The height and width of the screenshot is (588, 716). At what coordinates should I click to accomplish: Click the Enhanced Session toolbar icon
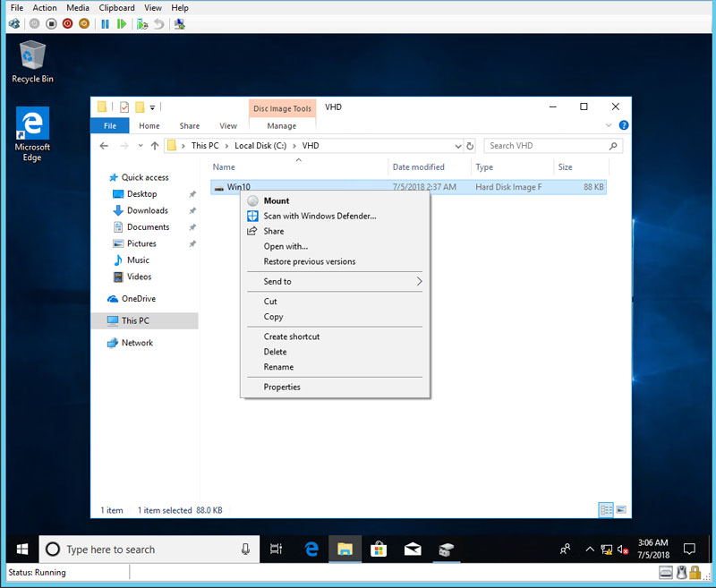pos(180,24)
